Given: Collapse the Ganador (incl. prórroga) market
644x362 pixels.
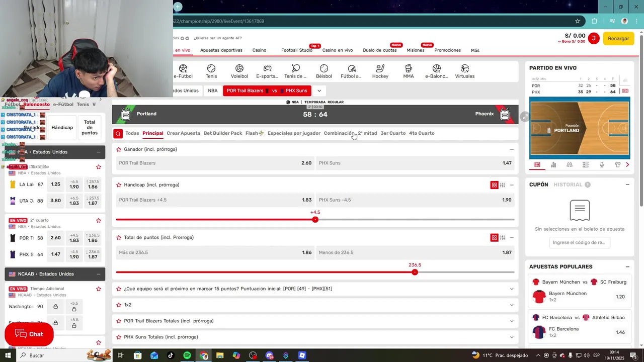Looking at the screenshot, I should tap(512, 149).
